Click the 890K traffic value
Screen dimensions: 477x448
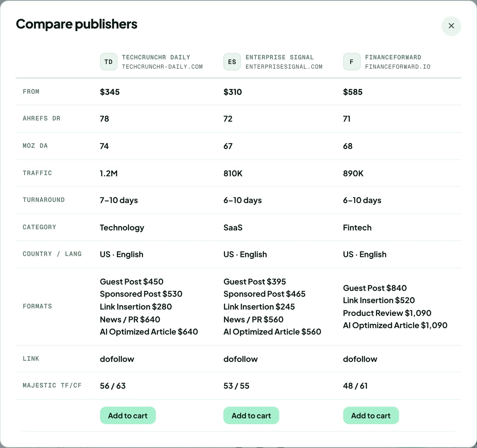353,173
